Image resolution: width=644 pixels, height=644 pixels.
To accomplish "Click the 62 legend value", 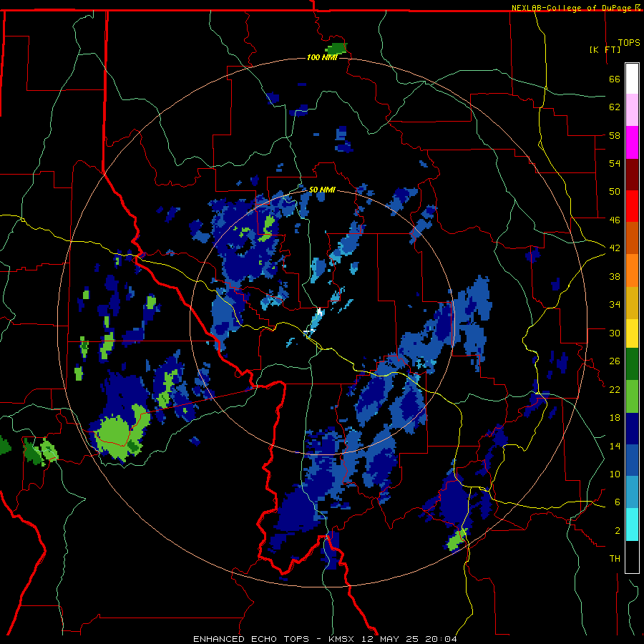I will (x=615, y=107).
